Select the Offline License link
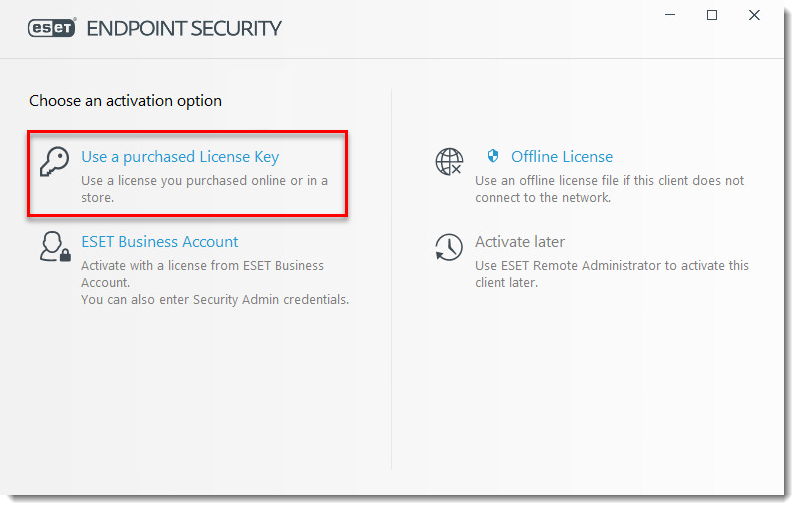Viewport: 799px width, 510px height. pyautogui.click(x=562, y=157)
